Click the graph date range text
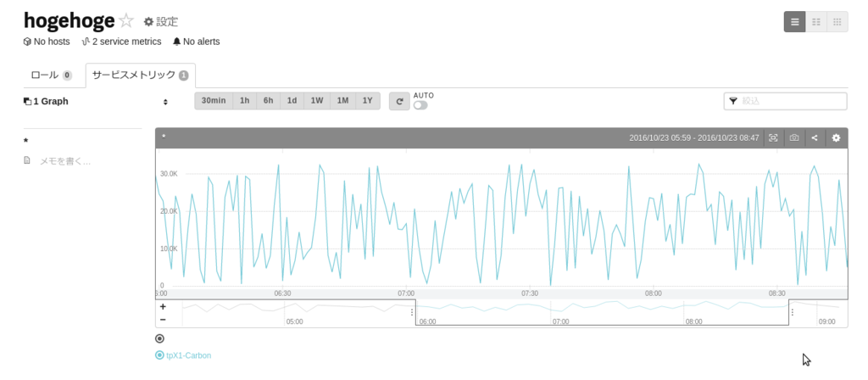This screenshot has height=380, width=868. click(x=694, y=138)
